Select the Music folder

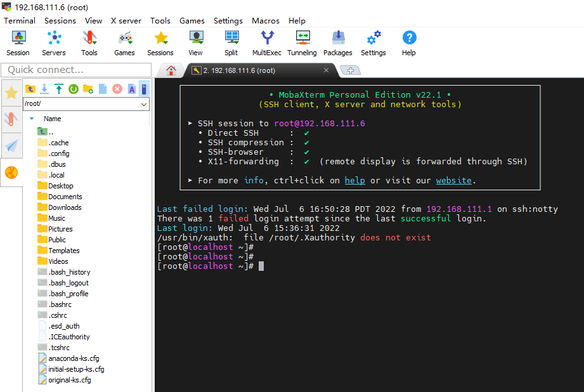[x=51, y=218]
